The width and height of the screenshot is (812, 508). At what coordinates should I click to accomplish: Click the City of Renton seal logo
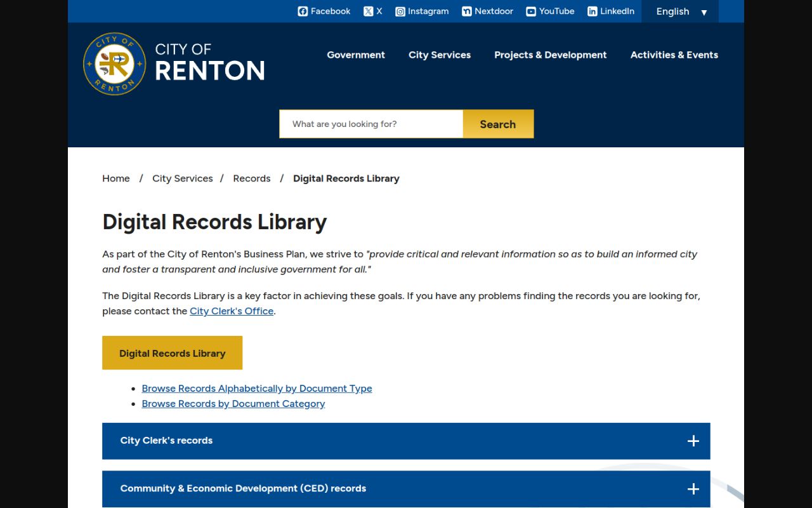[x=115, y=63]
